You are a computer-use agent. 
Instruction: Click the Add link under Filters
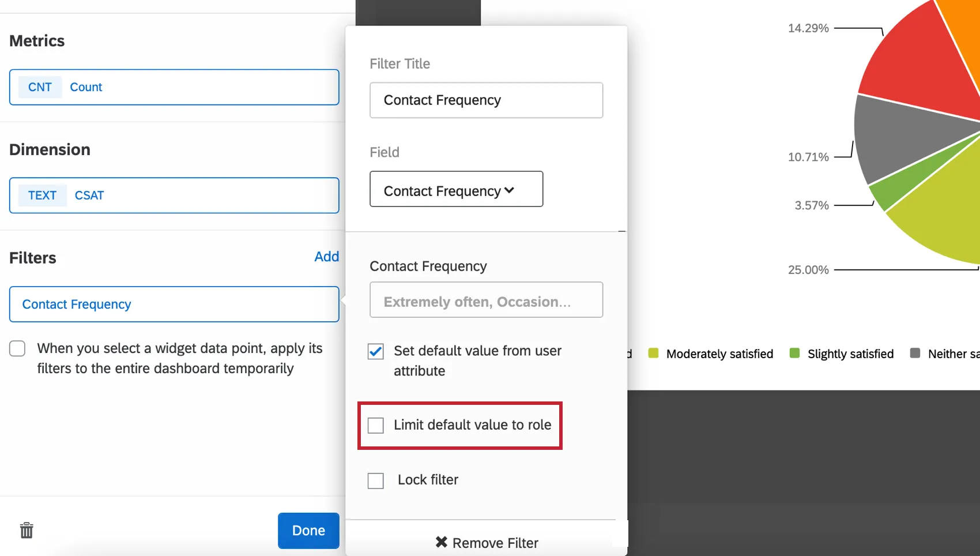(x=327, y=257)
